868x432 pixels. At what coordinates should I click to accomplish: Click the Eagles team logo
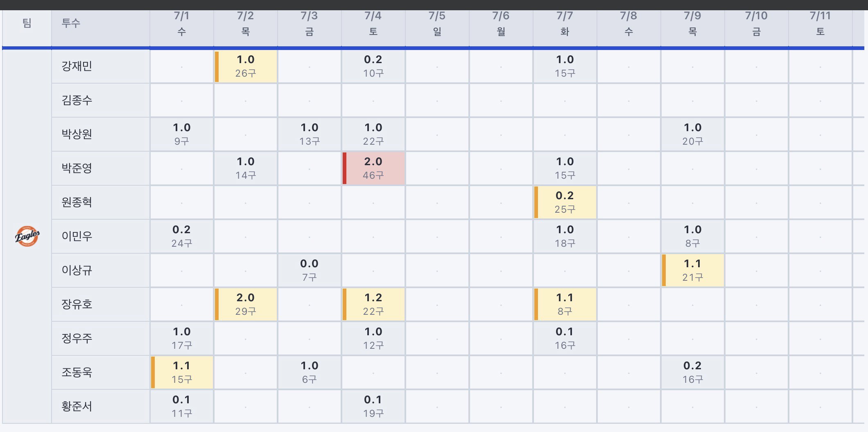27,236
